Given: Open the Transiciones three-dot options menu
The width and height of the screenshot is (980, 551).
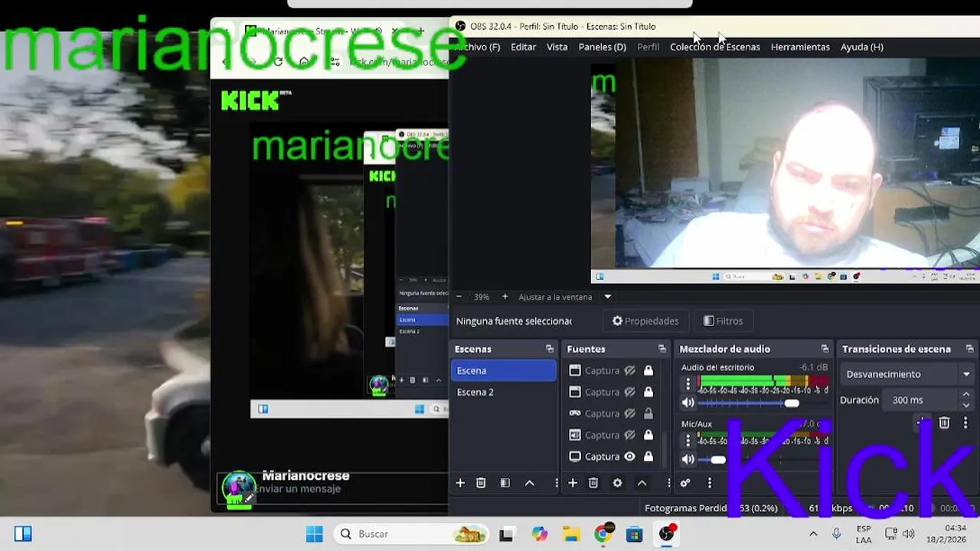Looking at the screenshot, I should click(965, 422).
